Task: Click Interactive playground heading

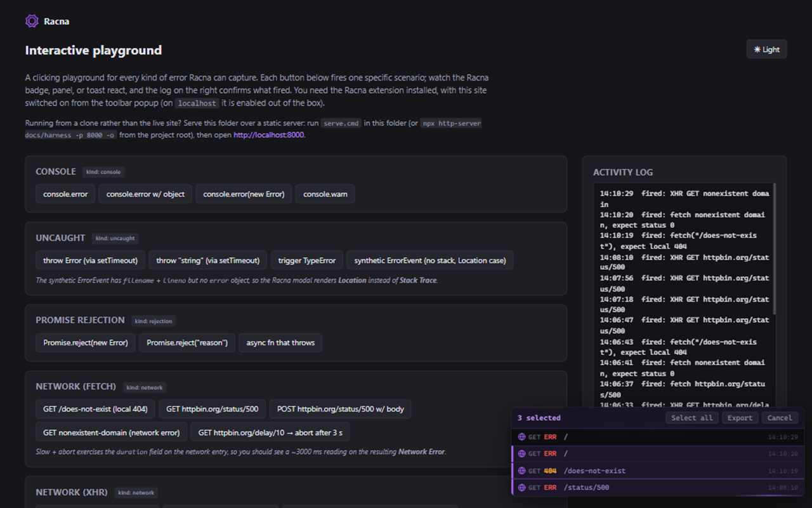Action: click(x=93, y=50)
